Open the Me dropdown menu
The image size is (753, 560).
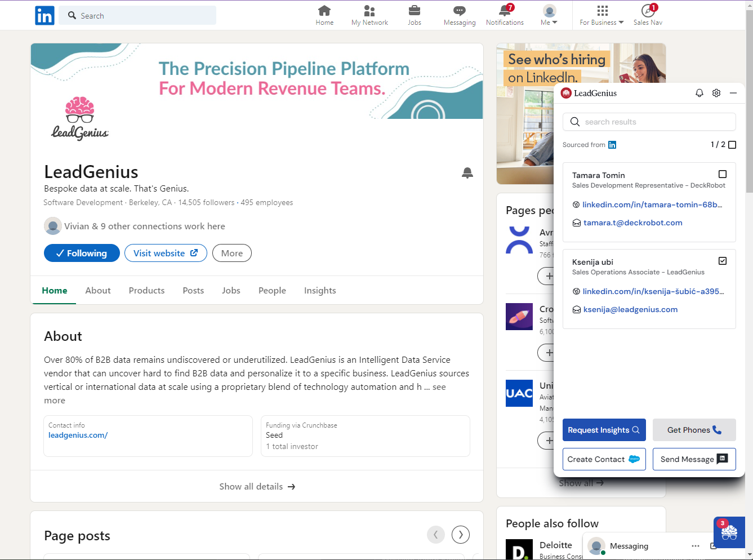pos(549,15)
